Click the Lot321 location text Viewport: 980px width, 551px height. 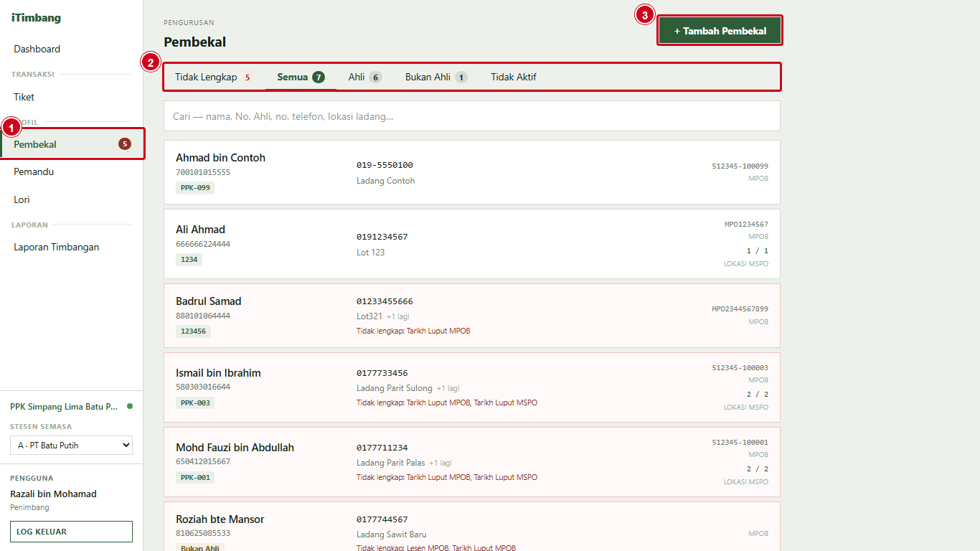tap(369, 316)
